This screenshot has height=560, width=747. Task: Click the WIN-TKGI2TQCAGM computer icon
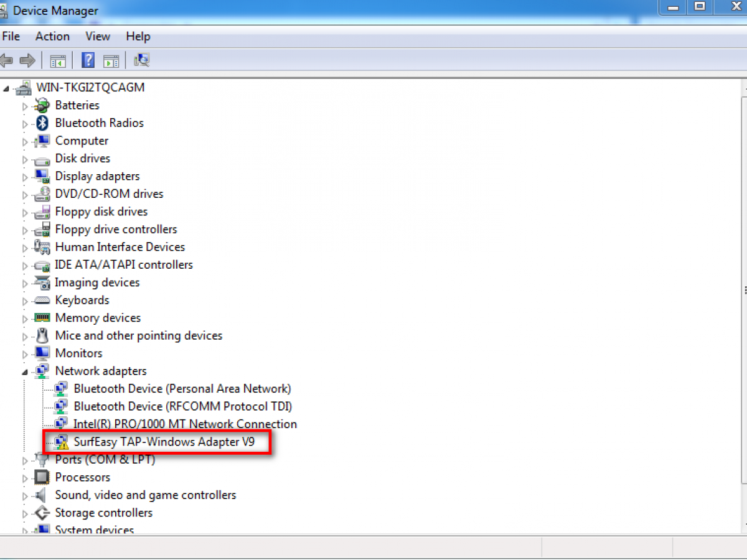24,88
